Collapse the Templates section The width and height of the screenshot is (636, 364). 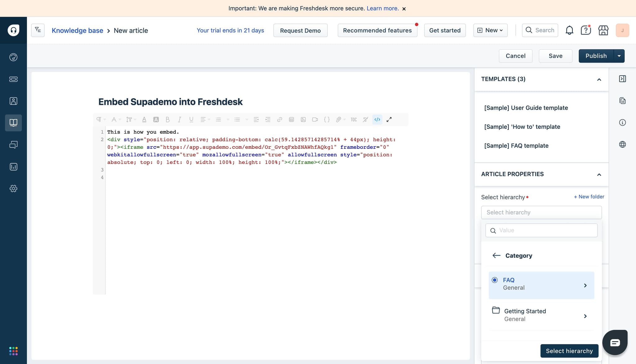click(599, 80)
